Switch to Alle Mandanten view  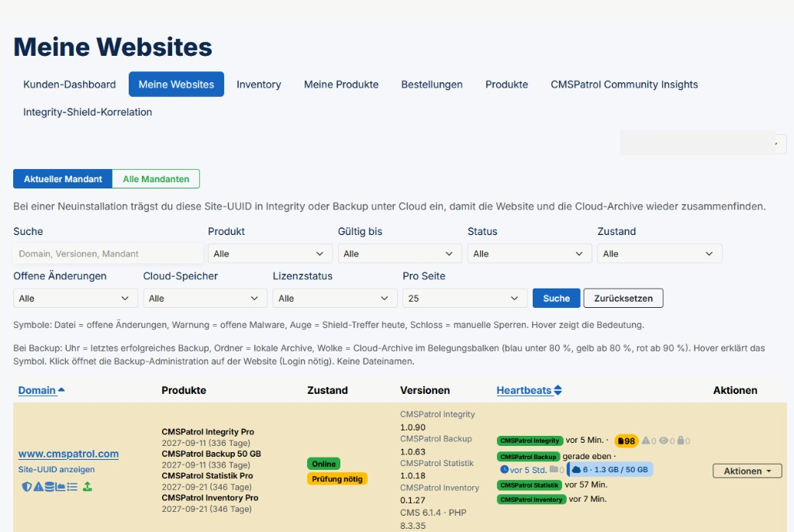pyautogui.click(x=156, y=179)
